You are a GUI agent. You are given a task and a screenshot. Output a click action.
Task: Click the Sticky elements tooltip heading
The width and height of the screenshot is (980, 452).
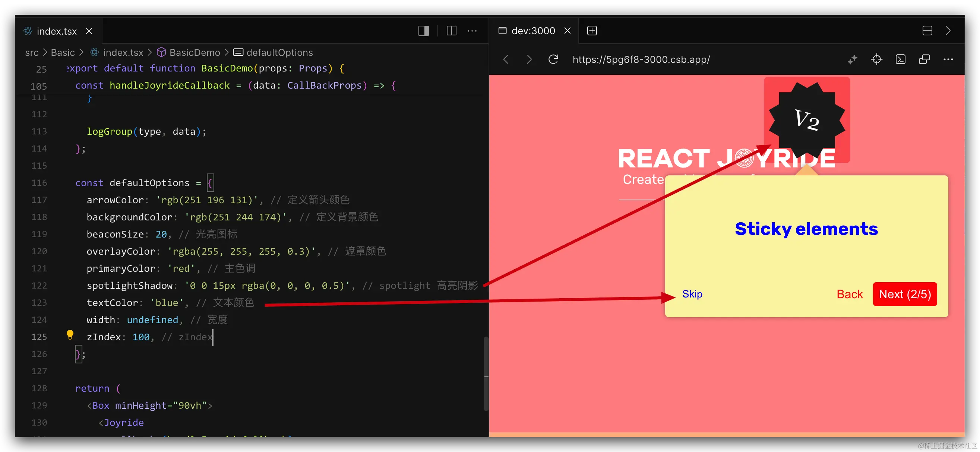click(x=806, y=229)
